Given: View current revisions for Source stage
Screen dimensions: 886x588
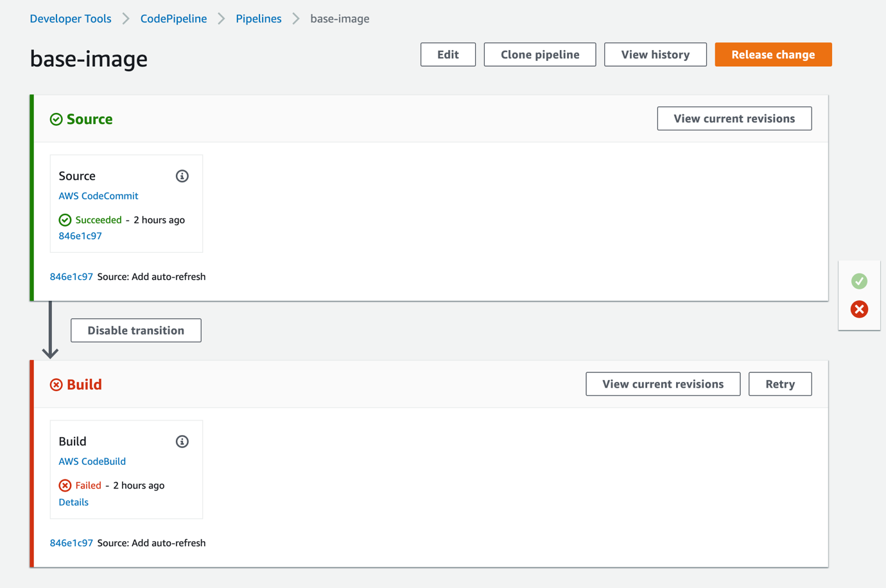Looking at the screenshot, I should (734, 119).
